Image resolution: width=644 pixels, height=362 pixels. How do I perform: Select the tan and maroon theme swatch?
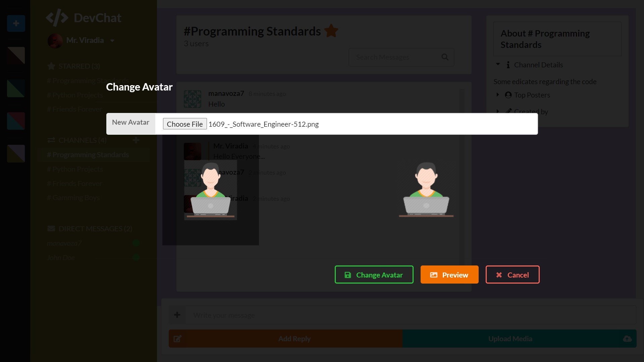[x=16, y=56]
